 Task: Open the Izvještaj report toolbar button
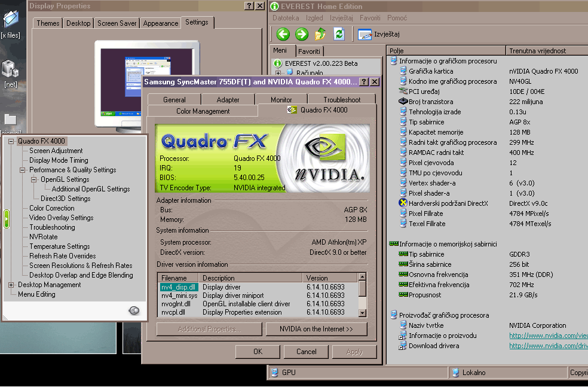(379, 34)
